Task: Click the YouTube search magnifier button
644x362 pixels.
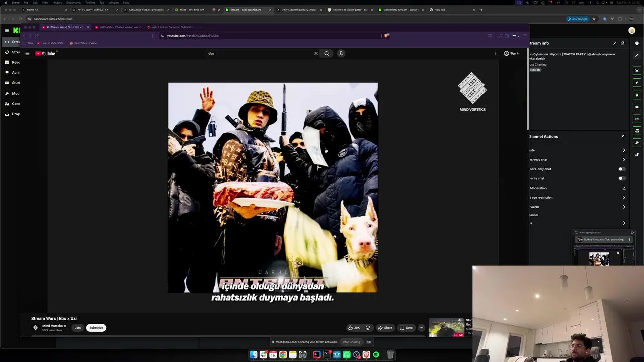Action: [327, 53]
